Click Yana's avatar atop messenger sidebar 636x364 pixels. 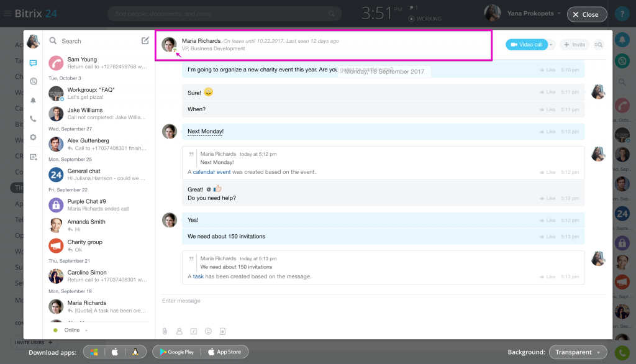coord(33,41)
